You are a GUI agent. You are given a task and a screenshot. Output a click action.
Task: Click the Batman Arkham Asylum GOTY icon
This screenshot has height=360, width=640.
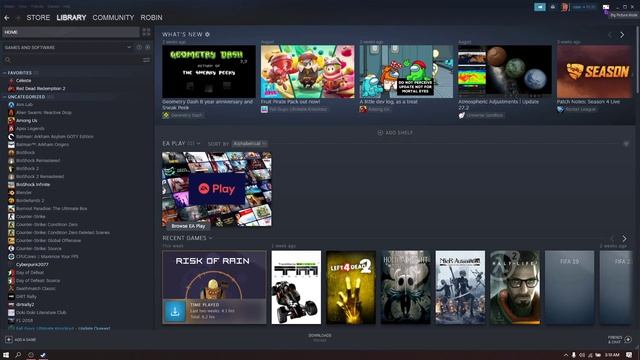pyautogui.click(x=11, y=137)
